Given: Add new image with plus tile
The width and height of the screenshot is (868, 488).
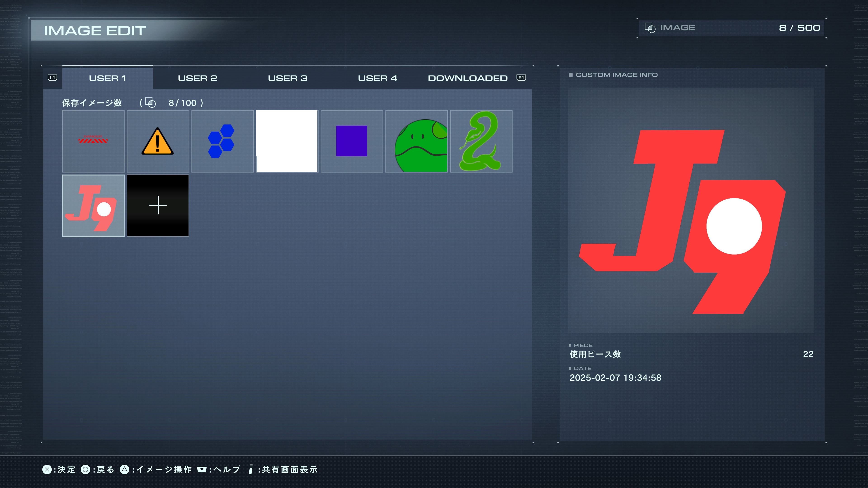Looking at the screenshot, I should 158,205.
